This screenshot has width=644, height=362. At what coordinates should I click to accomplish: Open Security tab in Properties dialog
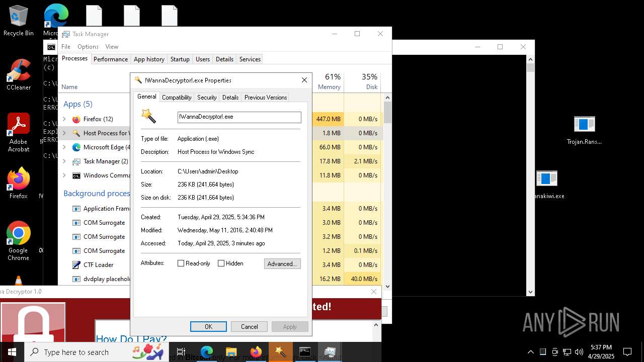click(x=207, y=98)
